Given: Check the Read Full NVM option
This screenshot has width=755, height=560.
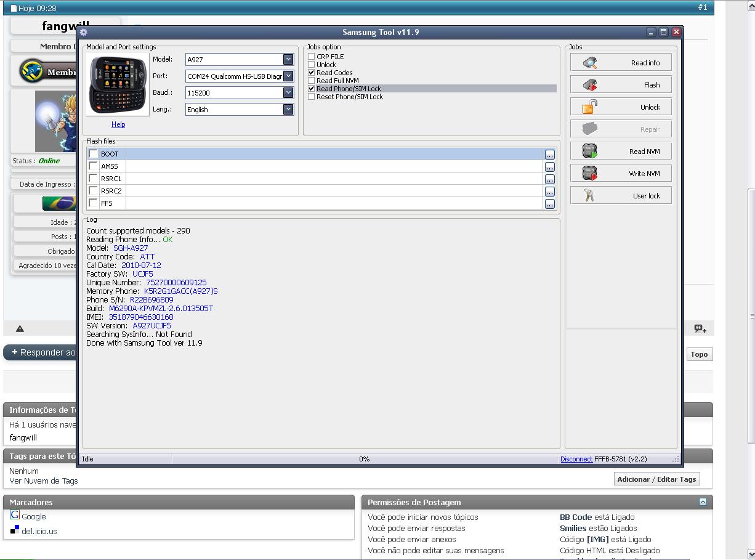Looking at the screenshot, I should (x=312, y=81).
